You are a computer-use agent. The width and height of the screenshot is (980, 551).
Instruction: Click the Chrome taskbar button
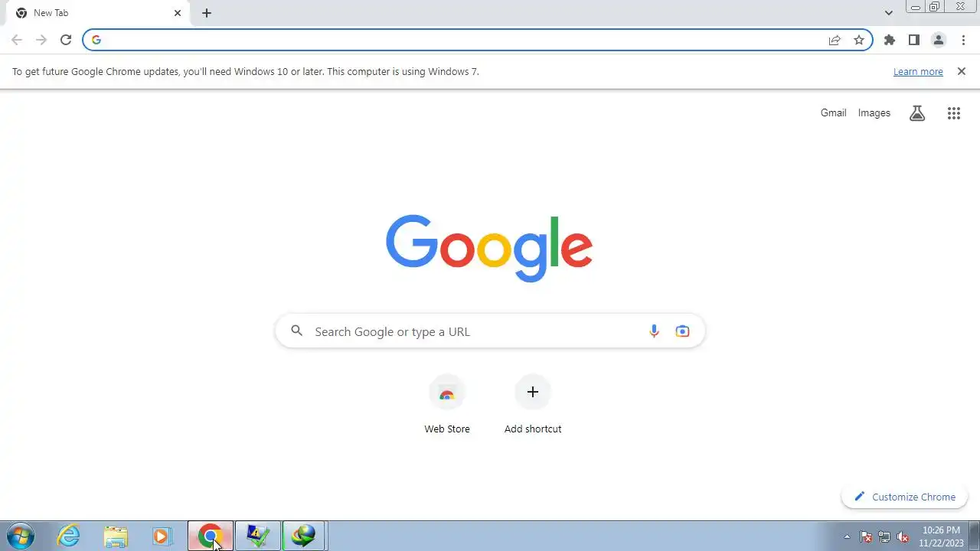[210, 536]
